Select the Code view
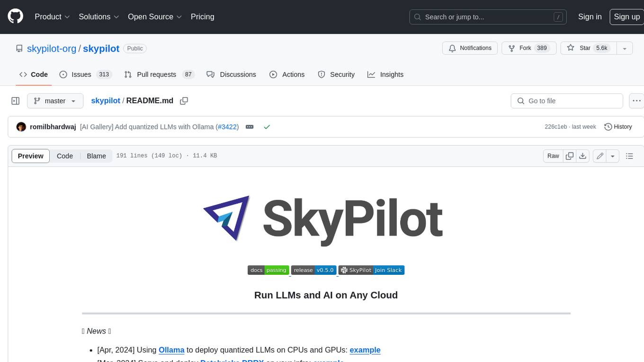 click(65, 156)
